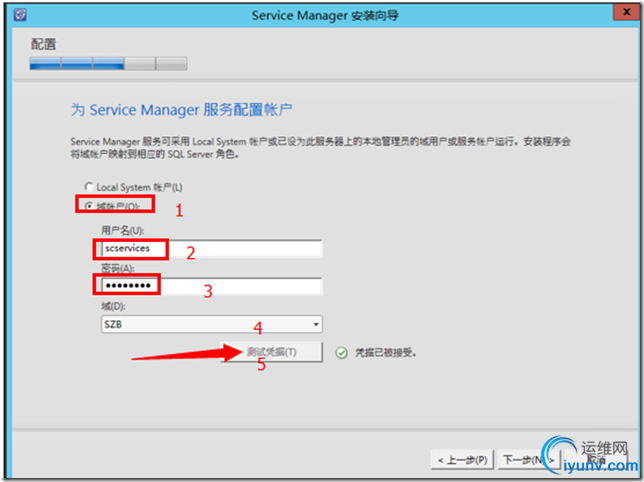Image resolution: width=644 pixels, height=482 pixels.
Task: Click the username label above the scservices field
Action: coord(122,230)
